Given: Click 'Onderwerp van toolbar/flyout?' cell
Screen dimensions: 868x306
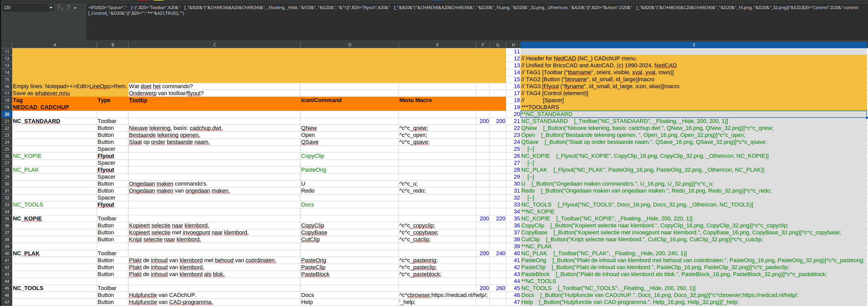Looking at the screenshot, I should tap(214, 94).
